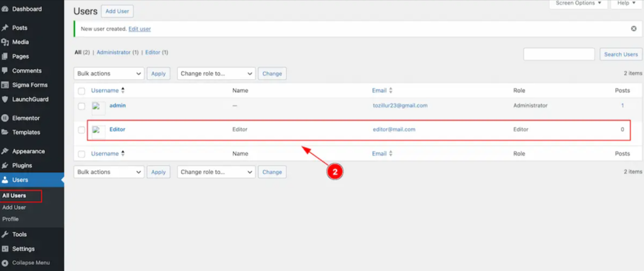Click the top Apply button
The image size is (644, 271).
[158, 74]
